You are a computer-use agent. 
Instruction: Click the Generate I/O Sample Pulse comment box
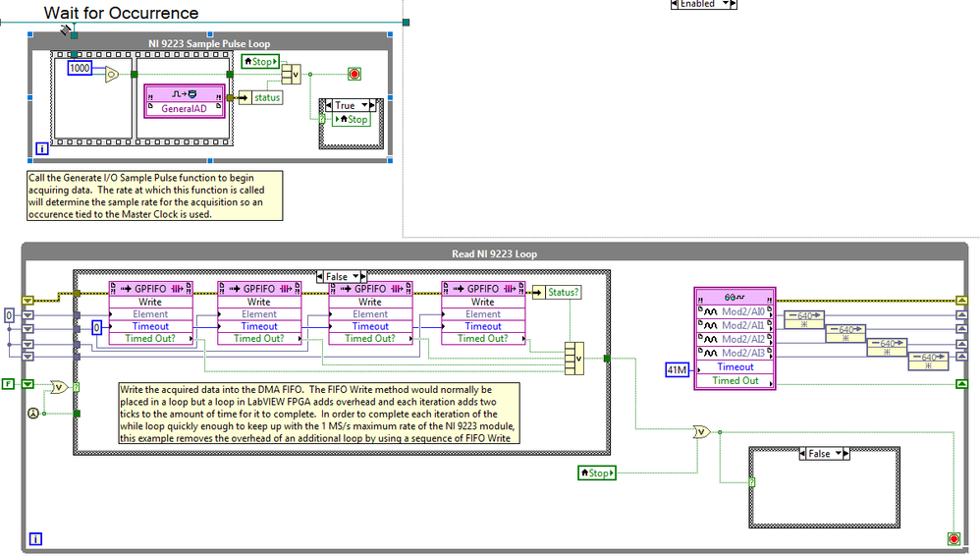(x=154, y=195)
